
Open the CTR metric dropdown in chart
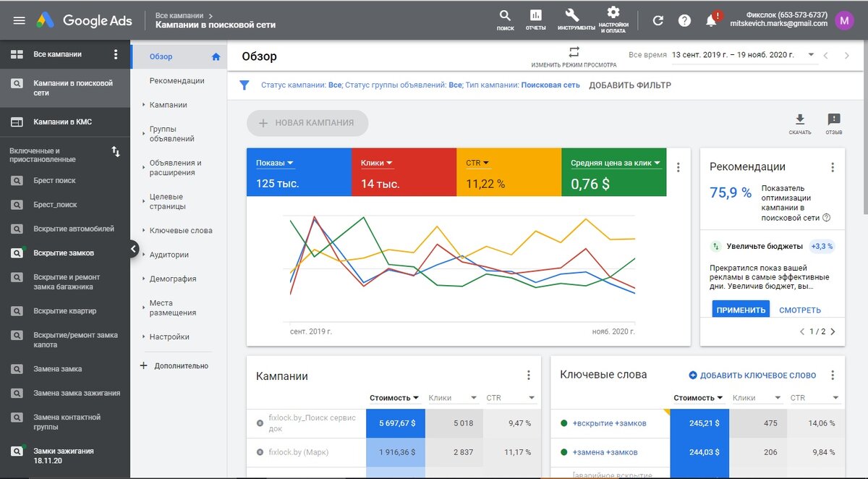[x=477, y=163]
